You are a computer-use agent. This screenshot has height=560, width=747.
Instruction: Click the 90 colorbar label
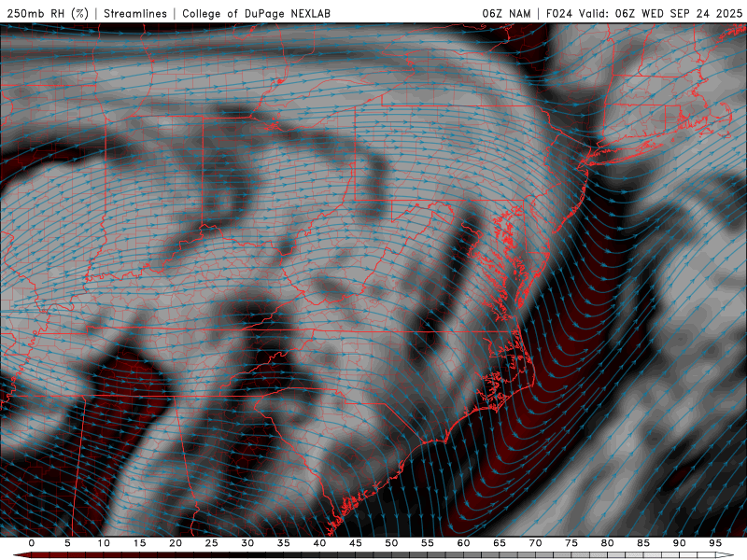[680, 543]
